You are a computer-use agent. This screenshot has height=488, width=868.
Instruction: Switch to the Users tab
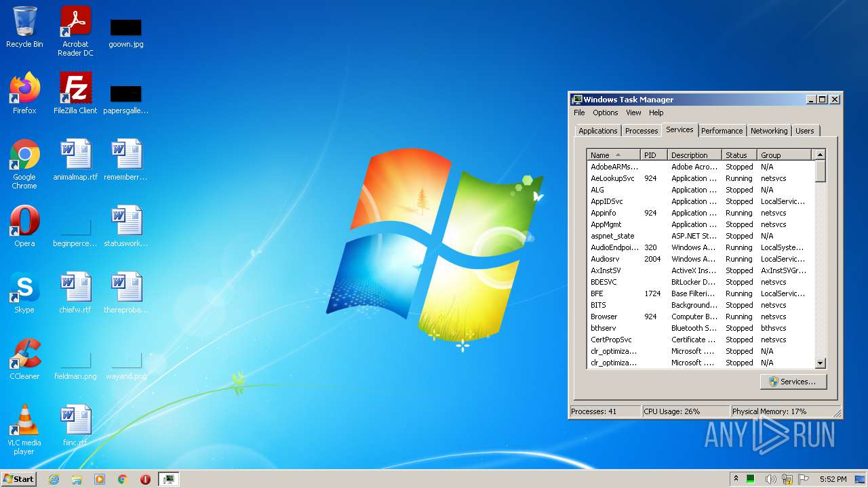[805, 131]
